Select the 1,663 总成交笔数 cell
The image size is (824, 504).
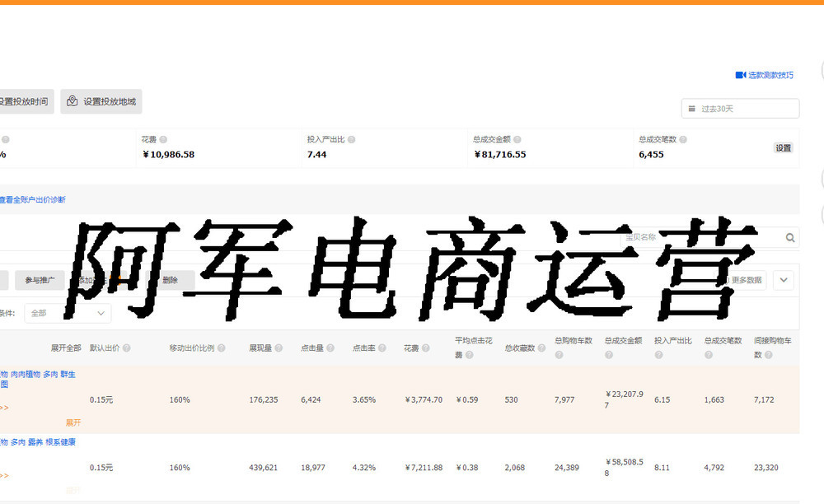click(714, 400)
